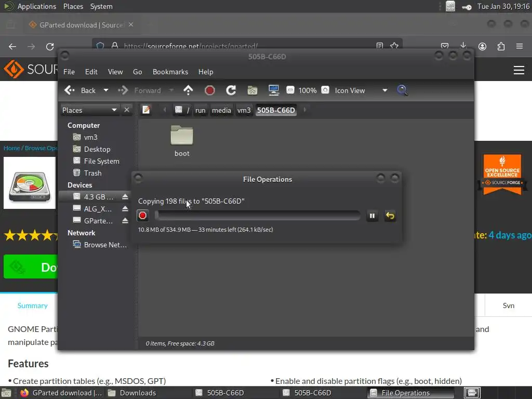
Task: Open the Icon View mode dropdown
Action: point(361,90)
